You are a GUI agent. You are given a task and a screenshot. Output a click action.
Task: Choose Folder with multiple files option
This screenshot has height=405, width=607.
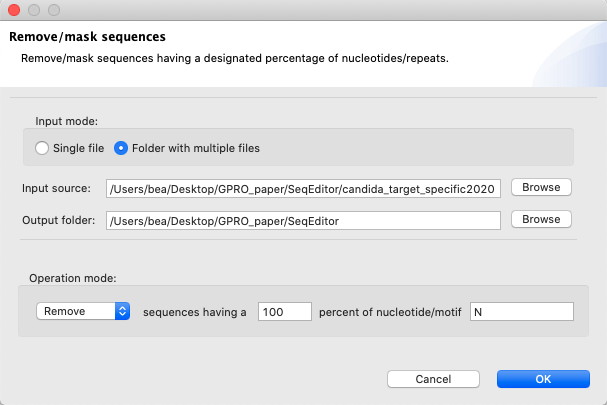coord(122,149)
